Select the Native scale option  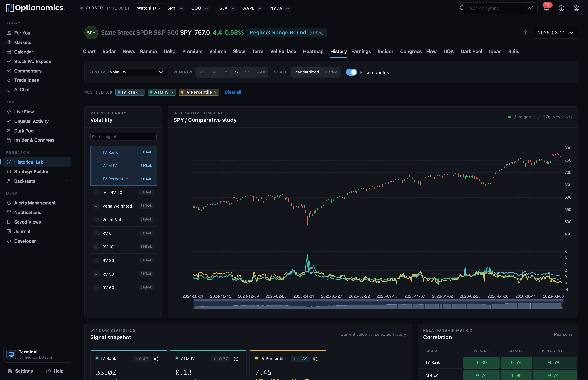coord(331,72)
